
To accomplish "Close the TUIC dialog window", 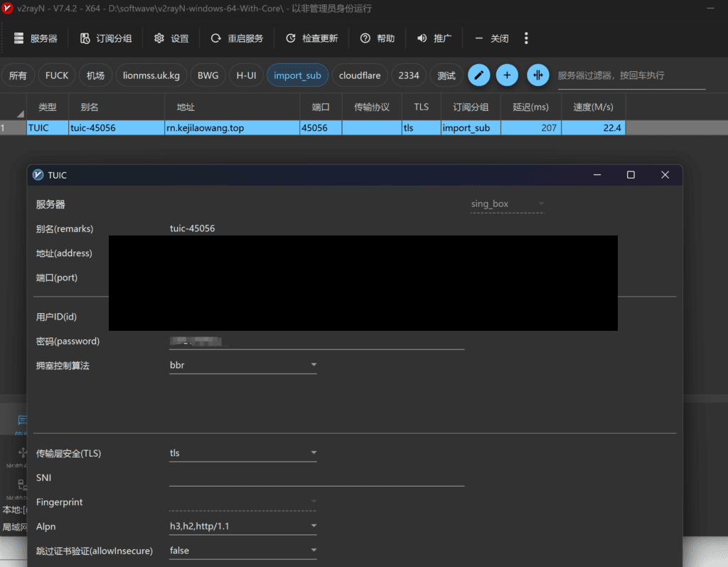I will 665,175.
